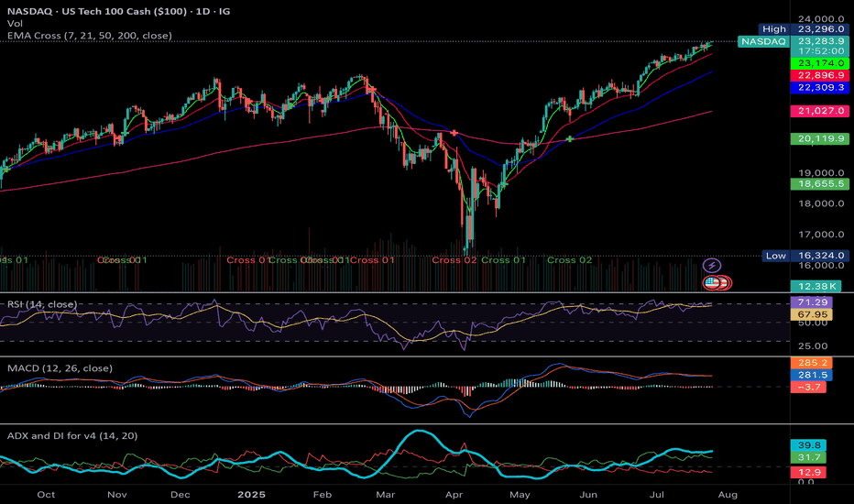854x504 pixels.
Task: Click 'Nov' on the time axis
Action: 117,495
